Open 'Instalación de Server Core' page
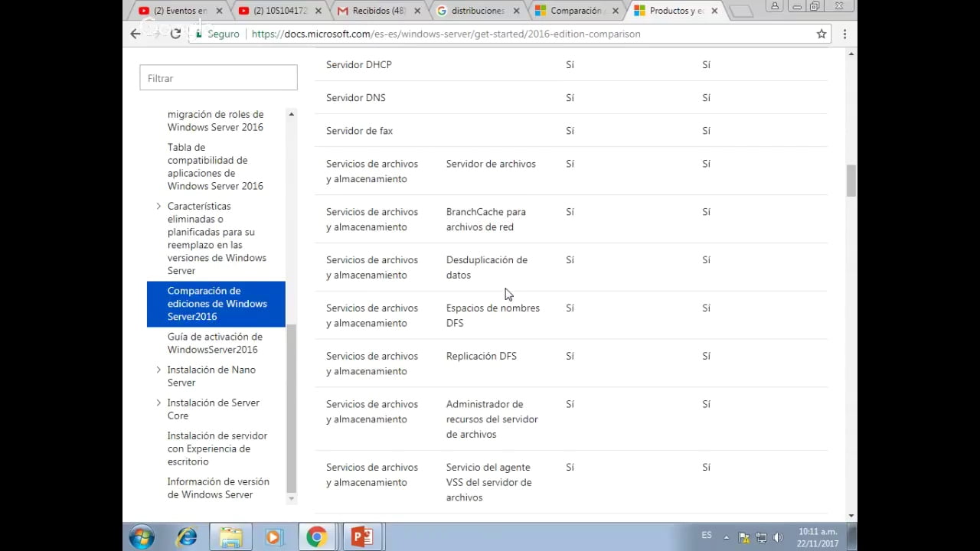Image resolution: width=980 pixels, height=551 pixels. [x=214, y=409]
